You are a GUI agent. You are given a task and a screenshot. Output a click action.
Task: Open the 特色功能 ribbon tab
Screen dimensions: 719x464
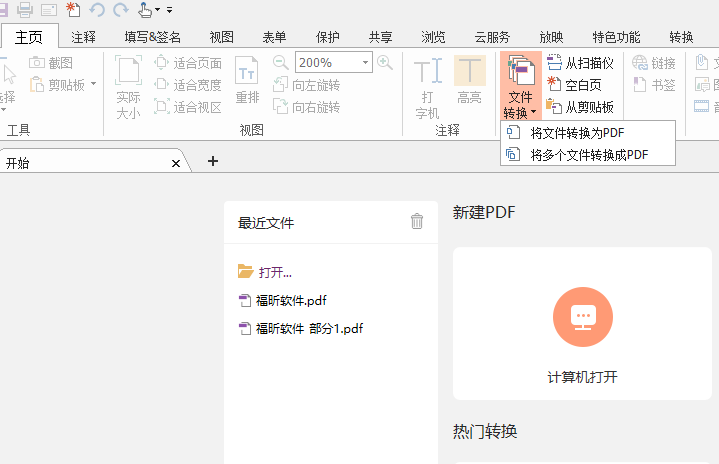click(616, 37)
